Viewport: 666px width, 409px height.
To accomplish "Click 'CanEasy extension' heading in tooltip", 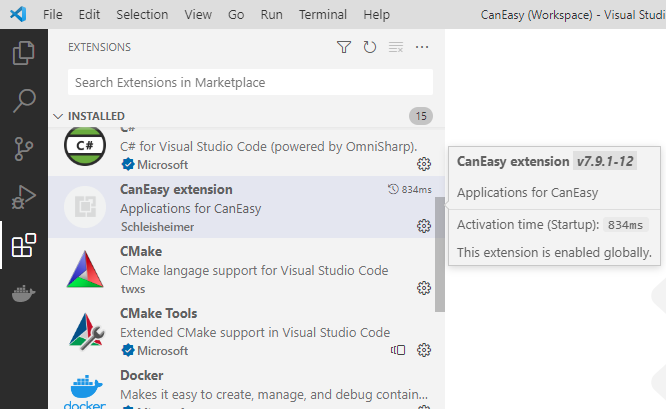I will tap(513, 161).
